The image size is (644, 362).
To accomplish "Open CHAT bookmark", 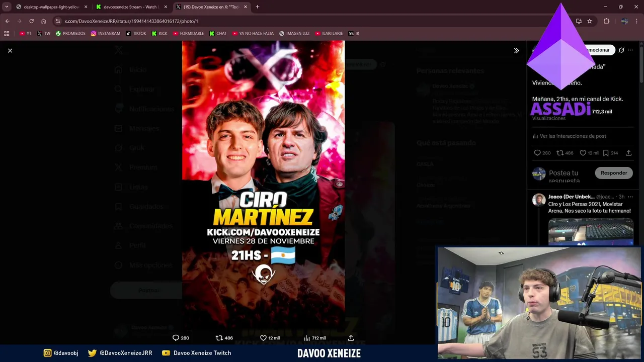I will point(218,34).
